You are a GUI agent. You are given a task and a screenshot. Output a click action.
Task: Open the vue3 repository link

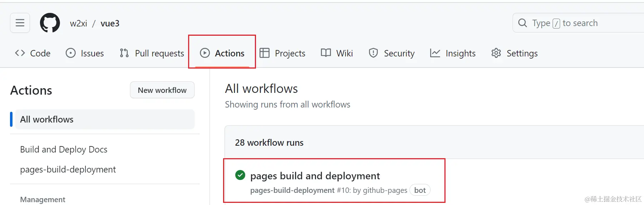(110, 24)
